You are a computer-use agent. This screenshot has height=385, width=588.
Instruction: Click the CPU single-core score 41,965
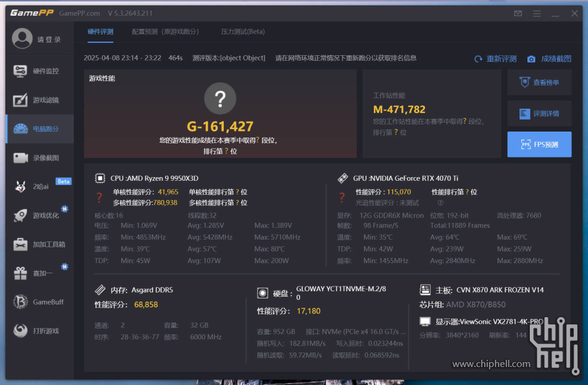click(x=168, y=192)
